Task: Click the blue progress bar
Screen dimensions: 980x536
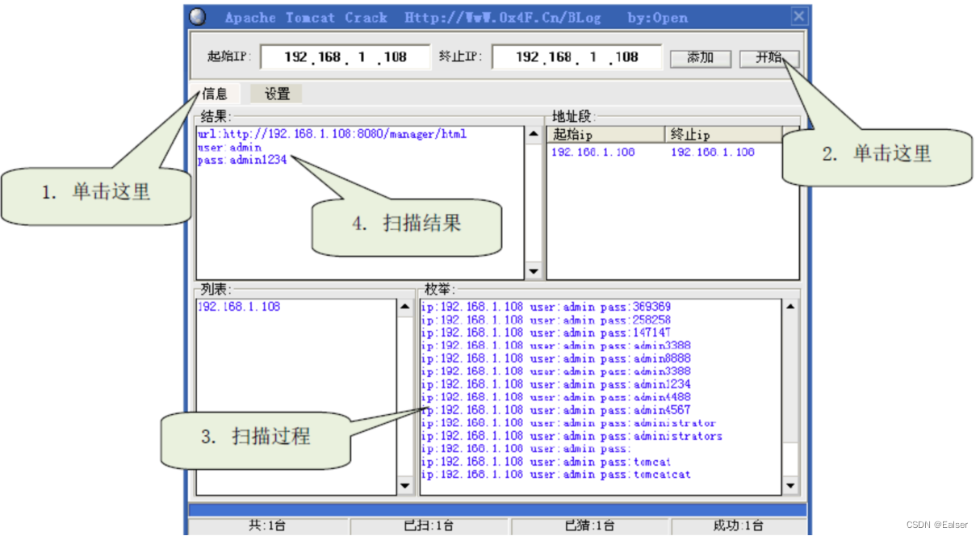Action: pos(497,510)
